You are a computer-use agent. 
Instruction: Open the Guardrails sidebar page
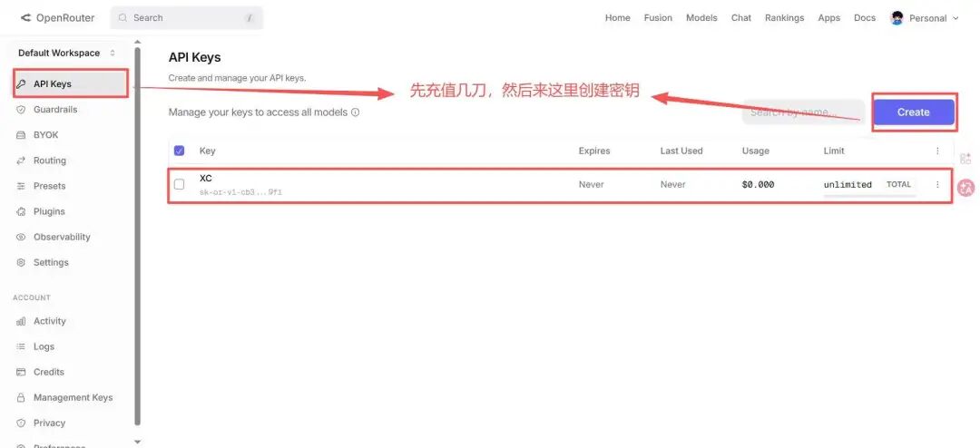[x=55, y=110]
